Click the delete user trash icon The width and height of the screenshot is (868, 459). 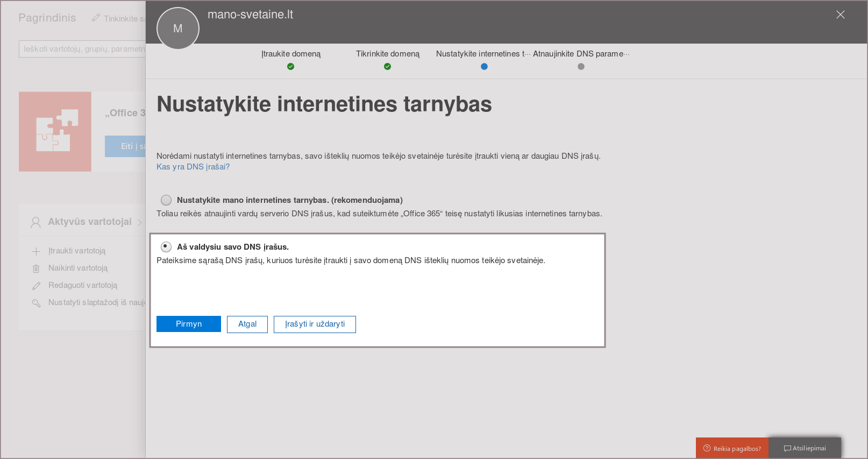click(x=36, y=269)
